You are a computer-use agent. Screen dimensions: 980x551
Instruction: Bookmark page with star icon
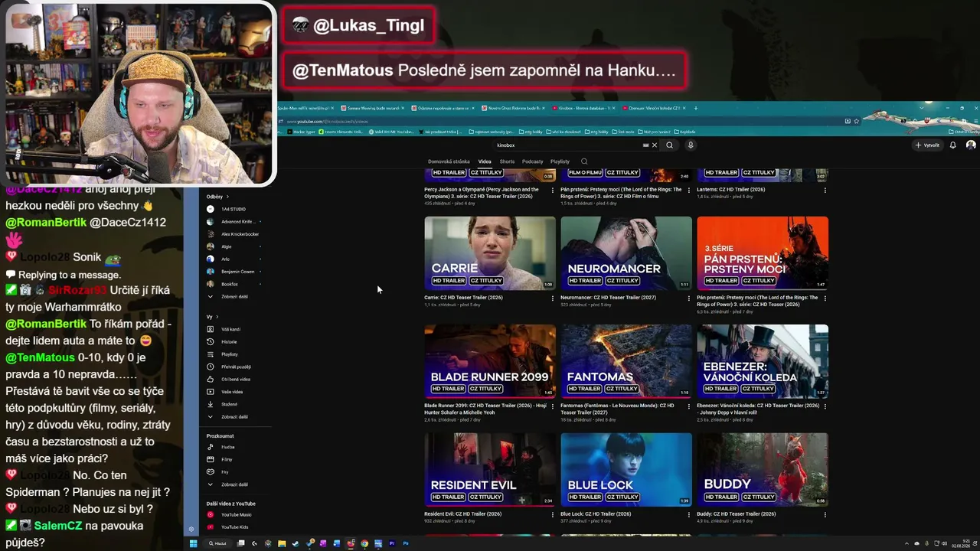click(856, 121)
